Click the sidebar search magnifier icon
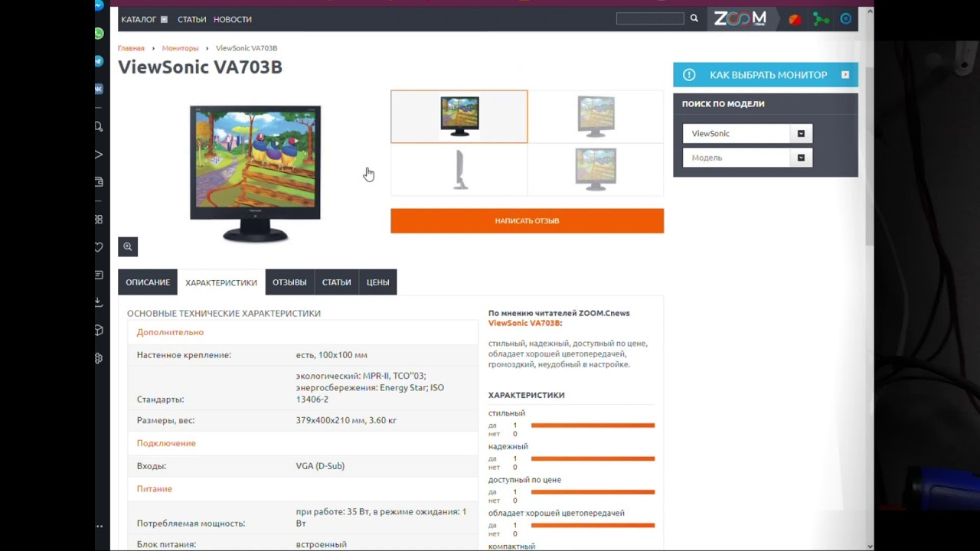This screenshot has width=980, height=551. (x=99, y=127)
